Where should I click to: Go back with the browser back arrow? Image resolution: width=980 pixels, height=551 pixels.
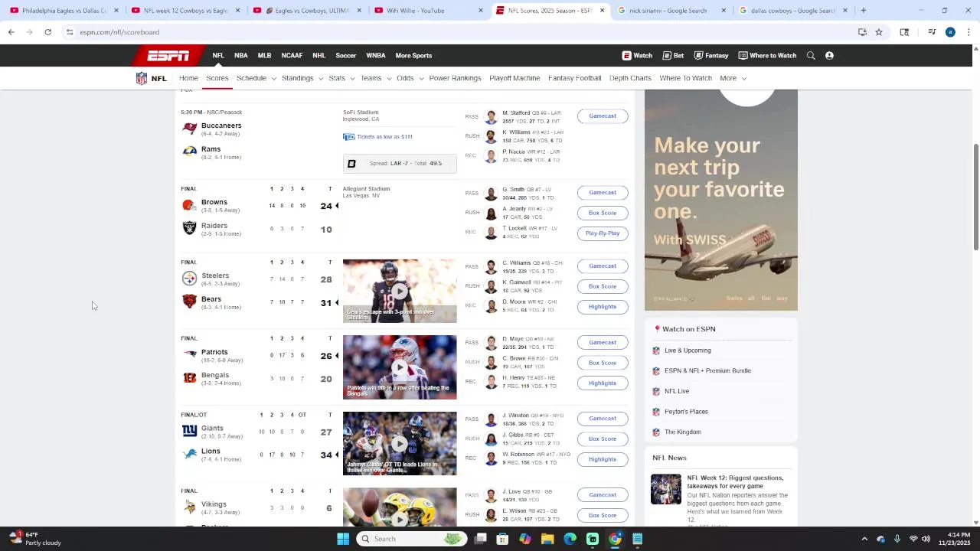pyautogui.click(x=11, y=32)
